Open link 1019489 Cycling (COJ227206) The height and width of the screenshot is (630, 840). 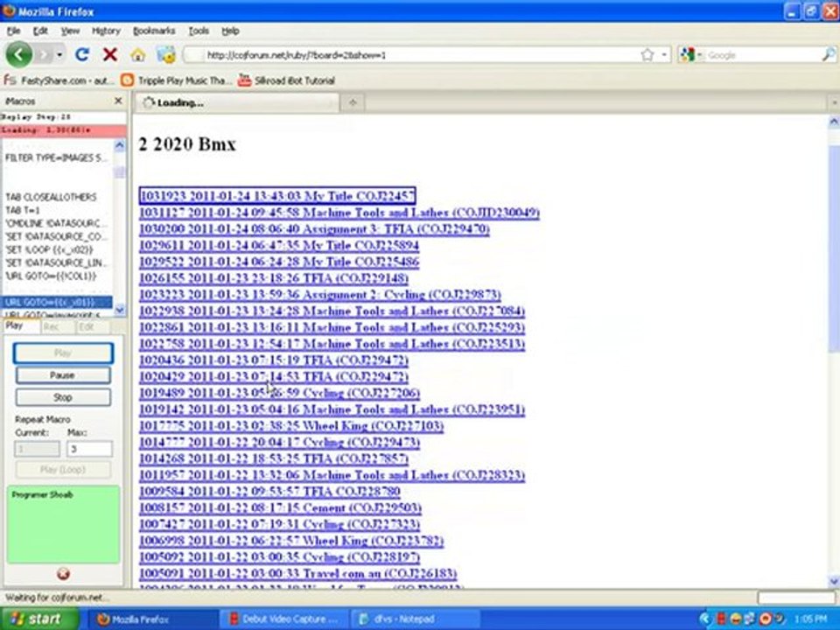[x=280, y=393]
